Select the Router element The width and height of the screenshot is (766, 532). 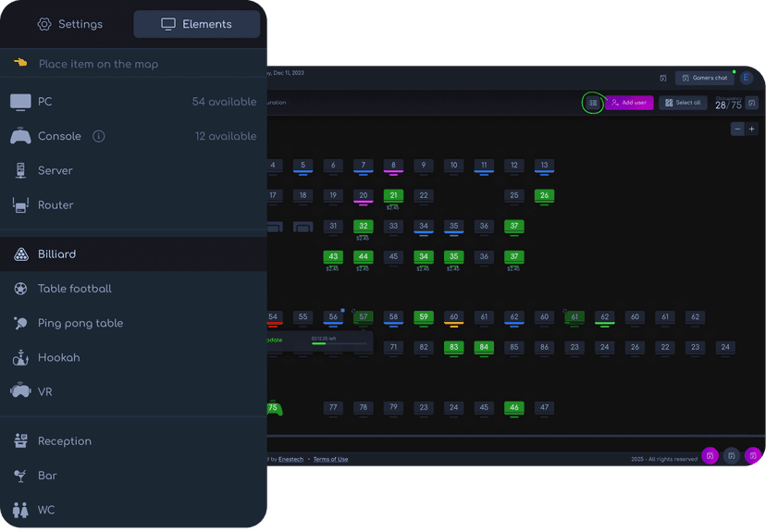133,205
